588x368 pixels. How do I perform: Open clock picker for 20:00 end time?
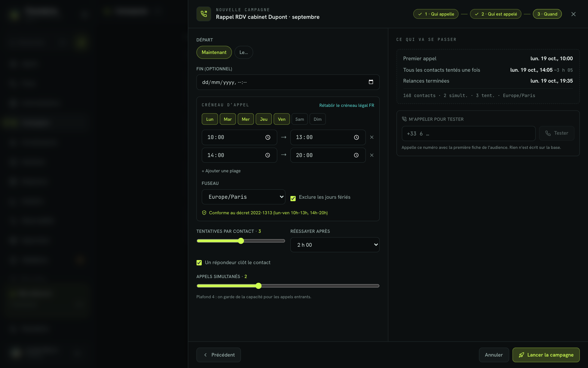click(356, 155)
